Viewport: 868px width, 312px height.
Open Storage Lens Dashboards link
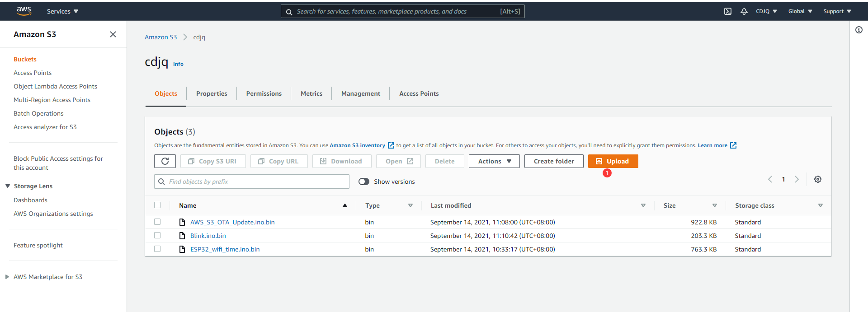(x=30, y=200)
